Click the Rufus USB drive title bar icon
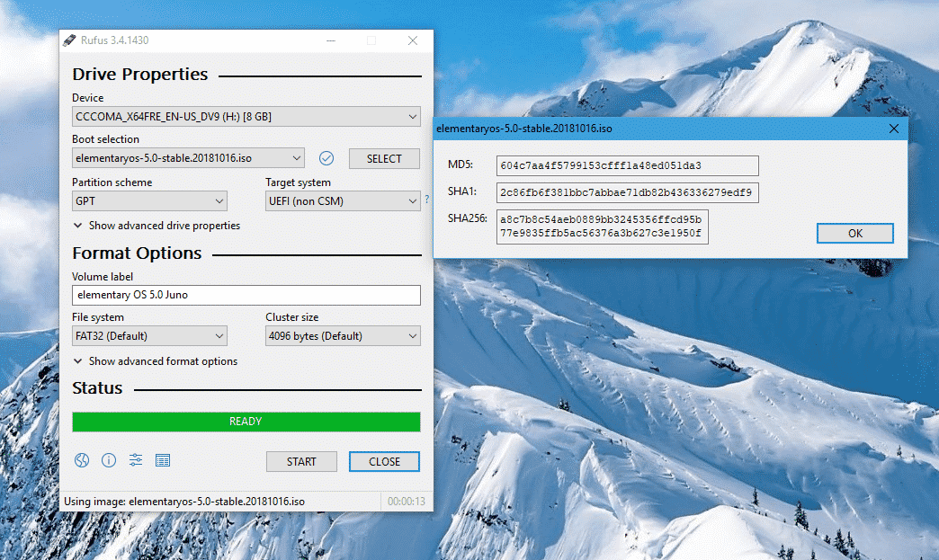939x560 pixels. [69, 40]
